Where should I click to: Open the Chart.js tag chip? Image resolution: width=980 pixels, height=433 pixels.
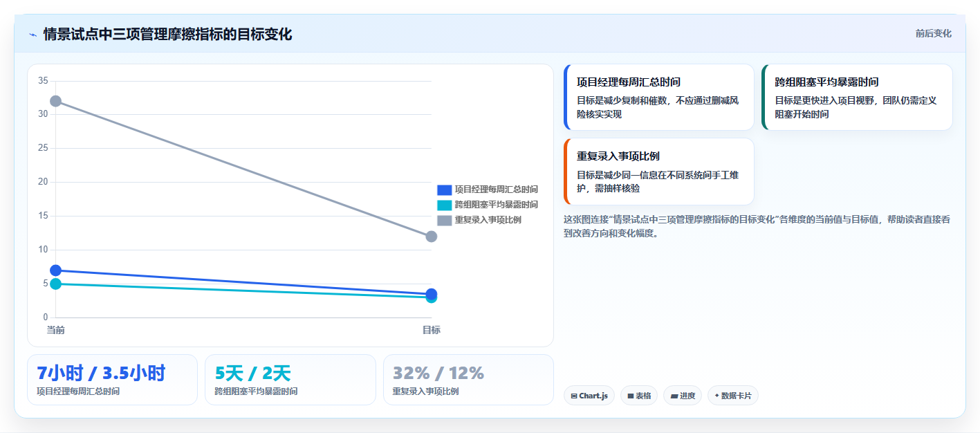pos(589,396)
